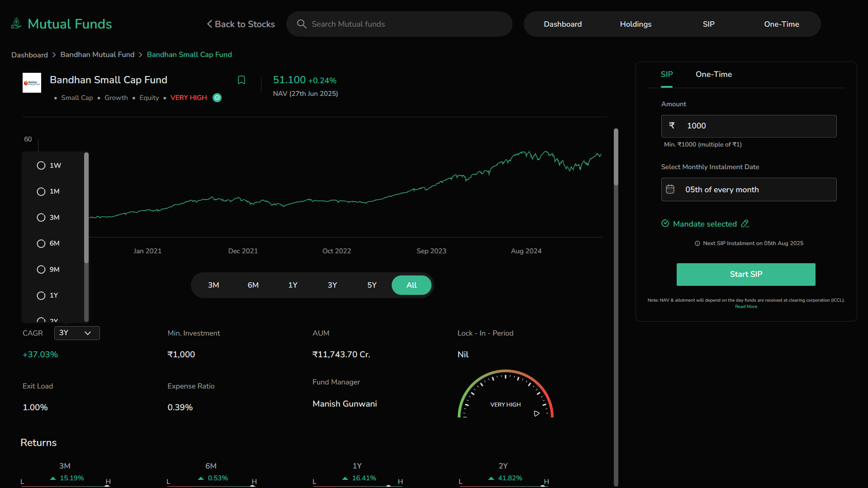The height and width of the screenshot is (488, 868).
Task: Set chart range to 5Y
Action: pos(372,285)
